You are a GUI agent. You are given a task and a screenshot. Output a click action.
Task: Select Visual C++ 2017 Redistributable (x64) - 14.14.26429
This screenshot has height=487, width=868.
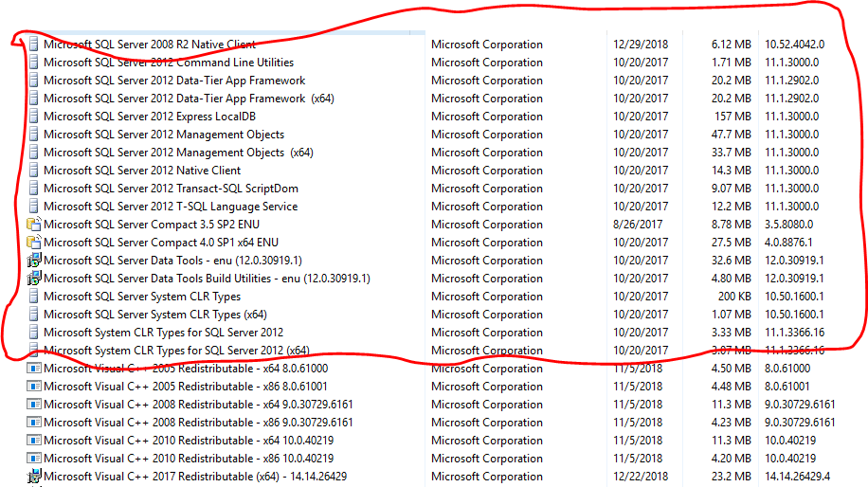click(x=195, y=476)
